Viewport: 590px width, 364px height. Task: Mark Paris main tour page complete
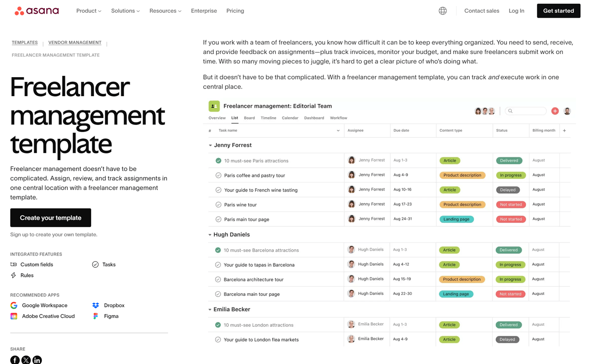[218, 219]
